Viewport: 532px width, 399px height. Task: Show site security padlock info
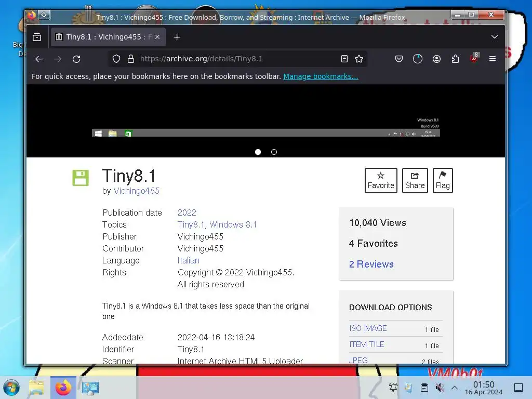click(131, 59)
